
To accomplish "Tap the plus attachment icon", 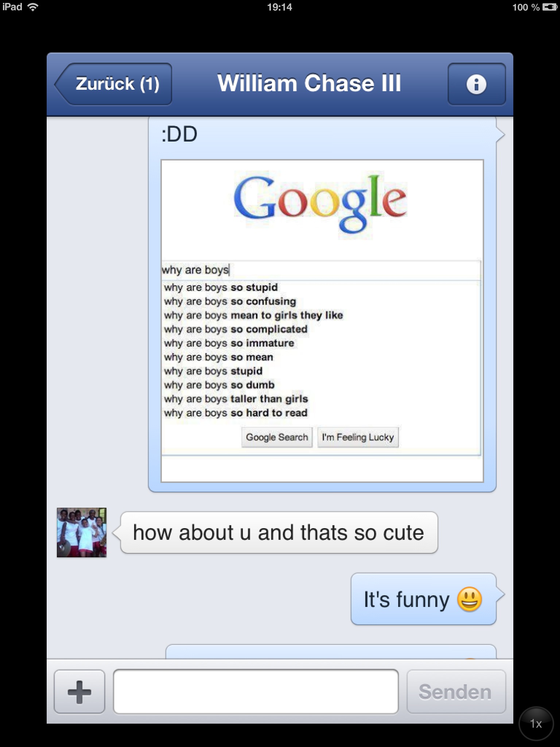I will tap(79, 692).
